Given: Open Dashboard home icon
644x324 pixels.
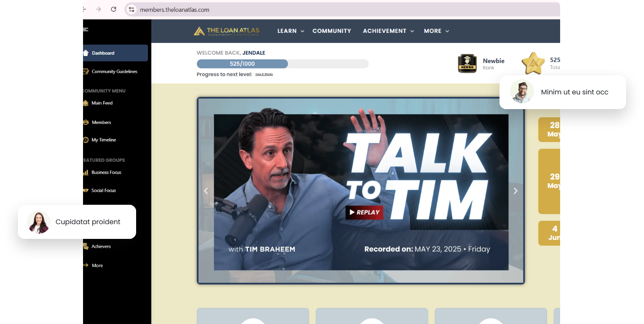Looking at the screenshot, I should point(86,53).
